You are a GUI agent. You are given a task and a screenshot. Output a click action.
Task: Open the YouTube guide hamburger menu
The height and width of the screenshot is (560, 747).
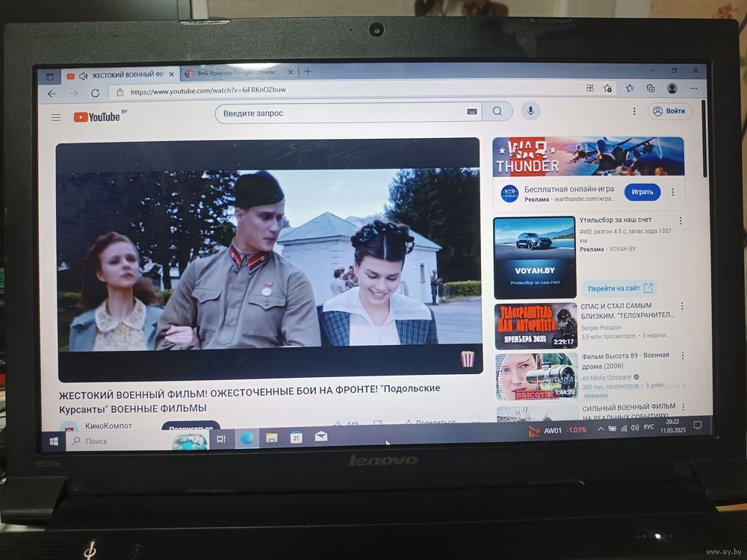56,117
